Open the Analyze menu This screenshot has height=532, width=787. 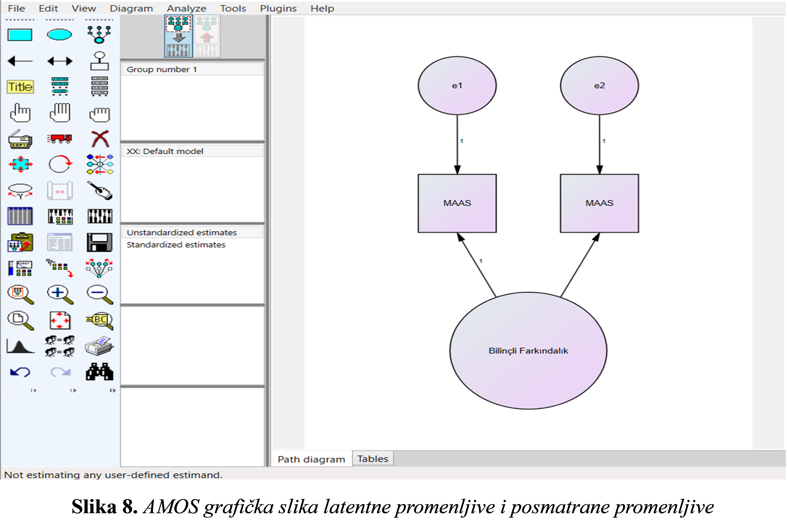click(x=187, y=8)
